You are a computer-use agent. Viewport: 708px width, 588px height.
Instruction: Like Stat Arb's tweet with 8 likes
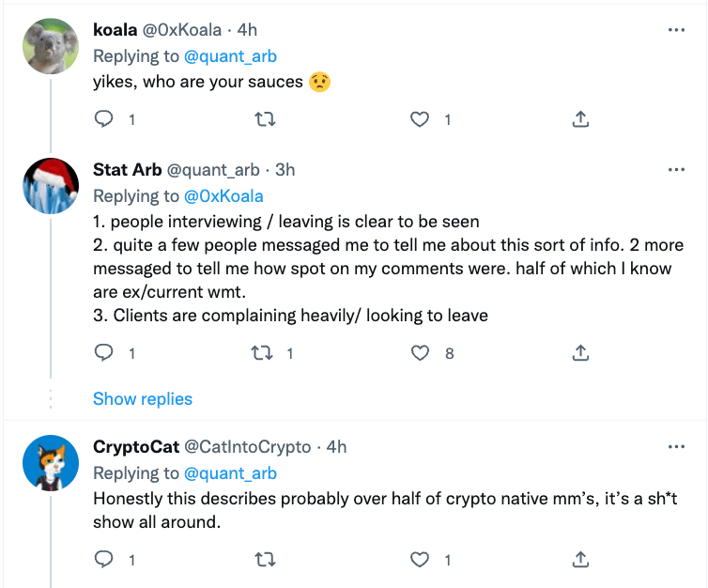[422, 353]
